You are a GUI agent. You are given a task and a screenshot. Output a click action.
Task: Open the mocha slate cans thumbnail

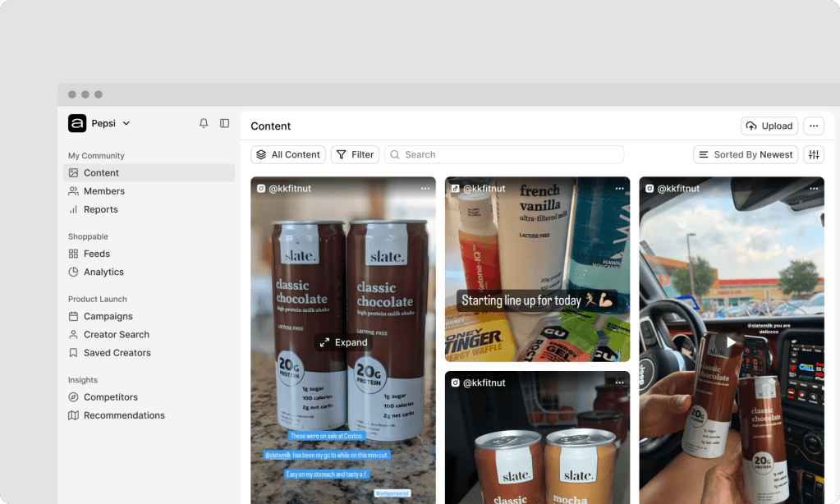[537, 443]
